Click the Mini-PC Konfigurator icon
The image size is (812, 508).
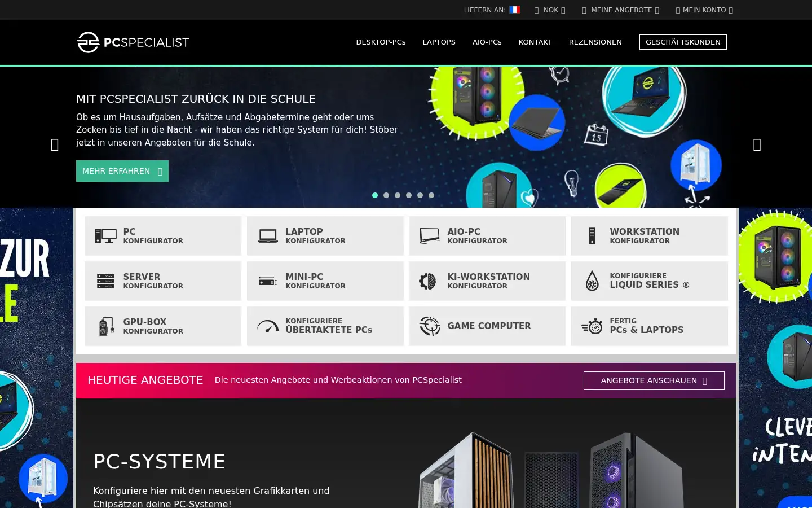click(x=268, y=281)
